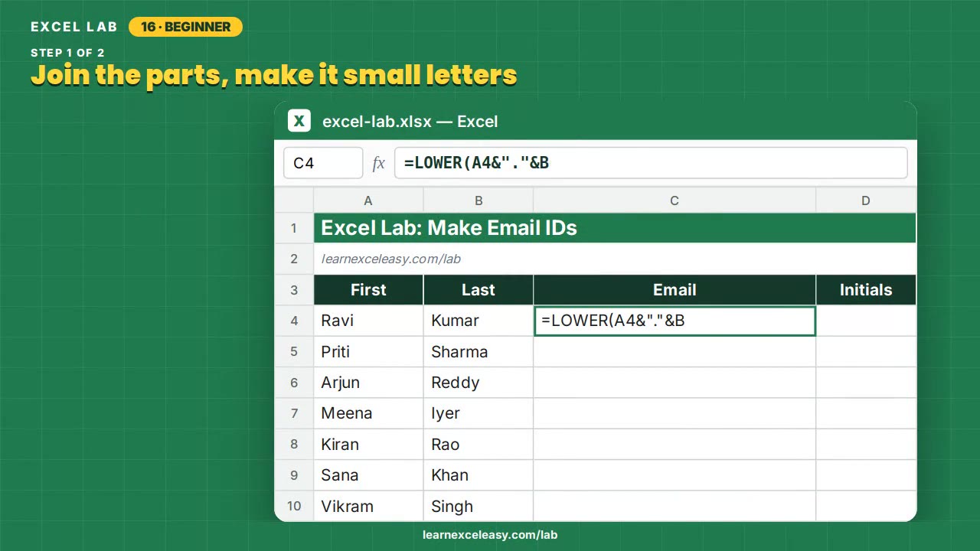980x551 pixels.
Task: Select column B header
Action: [479, 201]
